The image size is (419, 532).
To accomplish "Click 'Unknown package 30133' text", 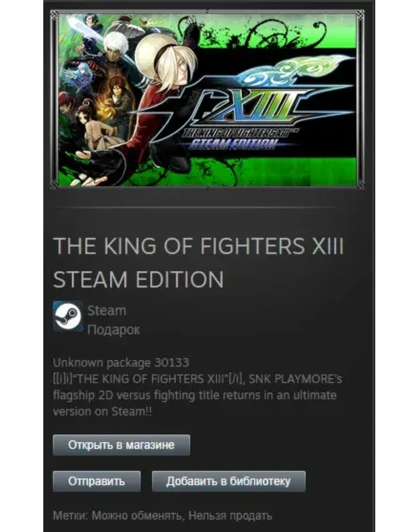I will [121, 362].
